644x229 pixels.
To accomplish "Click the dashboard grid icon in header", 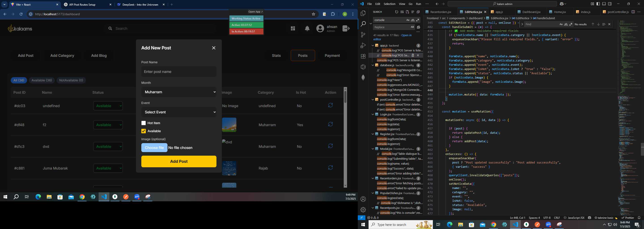I will (x=293, y=28).
